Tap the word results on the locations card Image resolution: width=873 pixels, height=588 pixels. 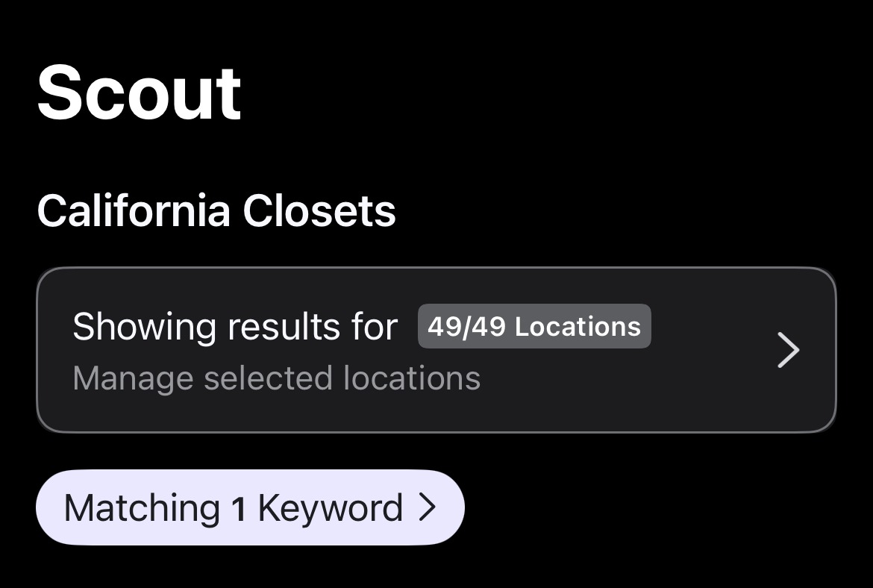(278, 327)
